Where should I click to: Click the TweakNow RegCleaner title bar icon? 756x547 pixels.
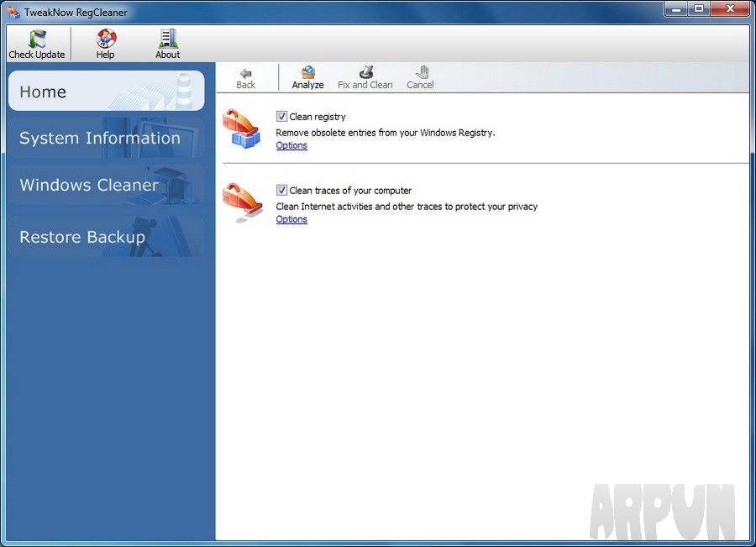click(x=12, y=12)
